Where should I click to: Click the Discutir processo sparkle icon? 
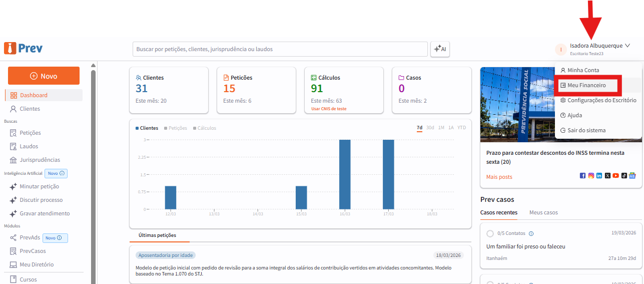pyautogui.click(x=14, y=200)
